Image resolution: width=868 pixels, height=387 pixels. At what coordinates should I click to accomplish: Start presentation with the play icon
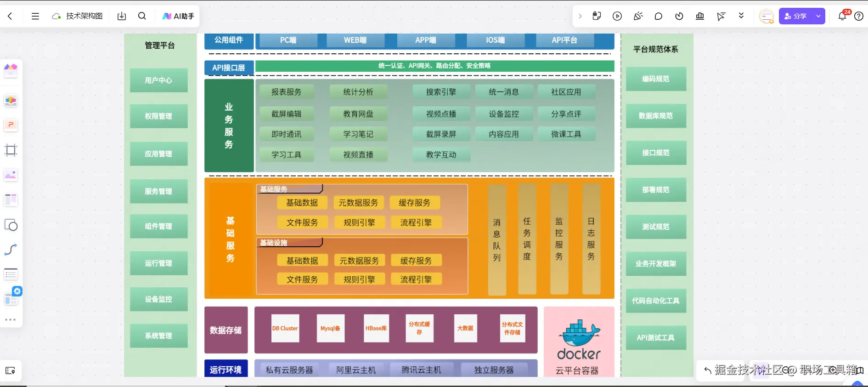[617, 16]
